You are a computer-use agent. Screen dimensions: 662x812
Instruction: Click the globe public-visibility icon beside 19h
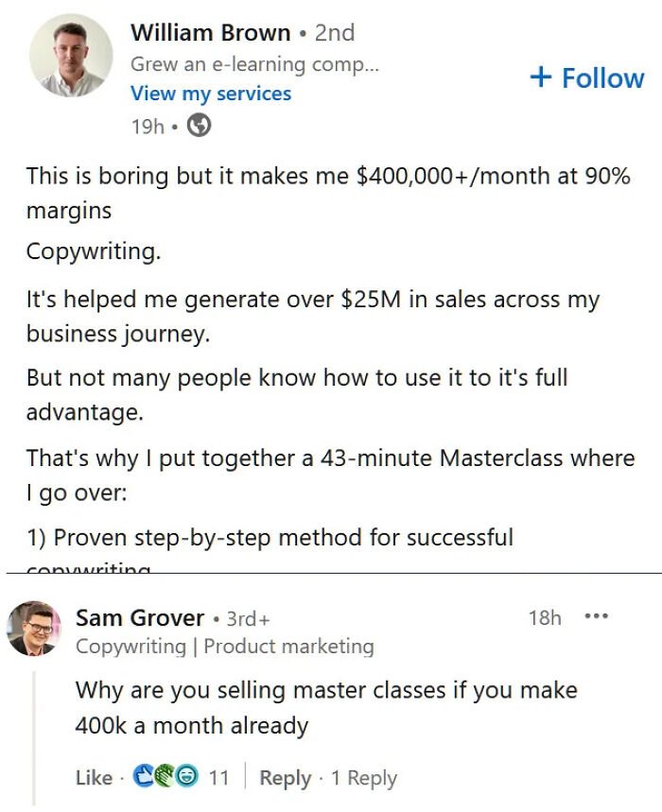click(x=199, y=124)
